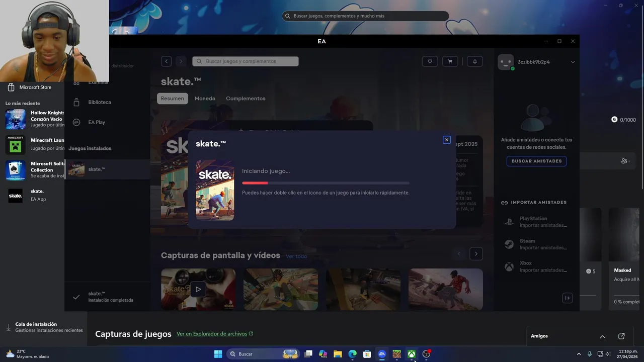Open the shopping cart icon
This screenshot has width=644, height=362.
click(450, 61)
